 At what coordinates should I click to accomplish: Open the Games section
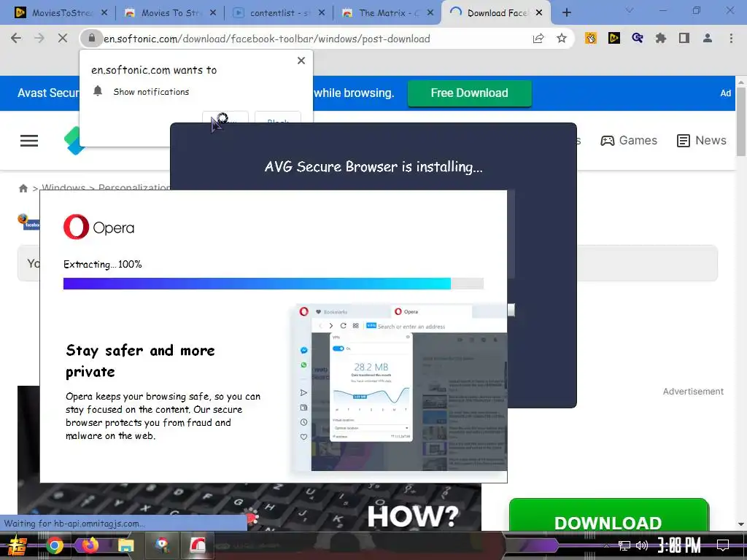pyautogui.click(x=629, y=141)
